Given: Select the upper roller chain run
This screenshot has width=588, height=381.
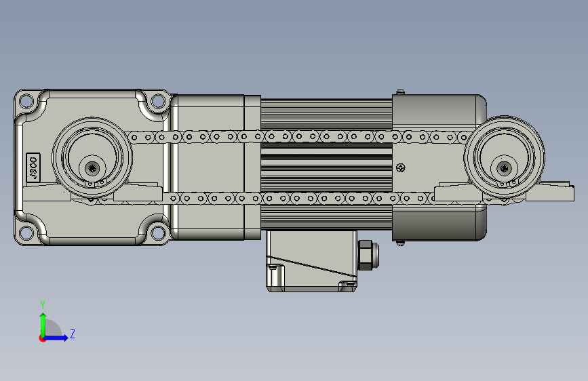Looking at the screenshot, I should [298, 137].
